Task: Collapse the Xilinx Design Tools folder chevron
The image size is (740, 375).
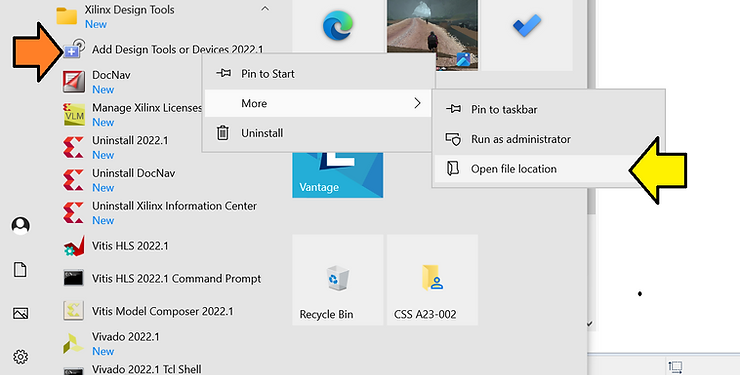Action: point(265,8)
